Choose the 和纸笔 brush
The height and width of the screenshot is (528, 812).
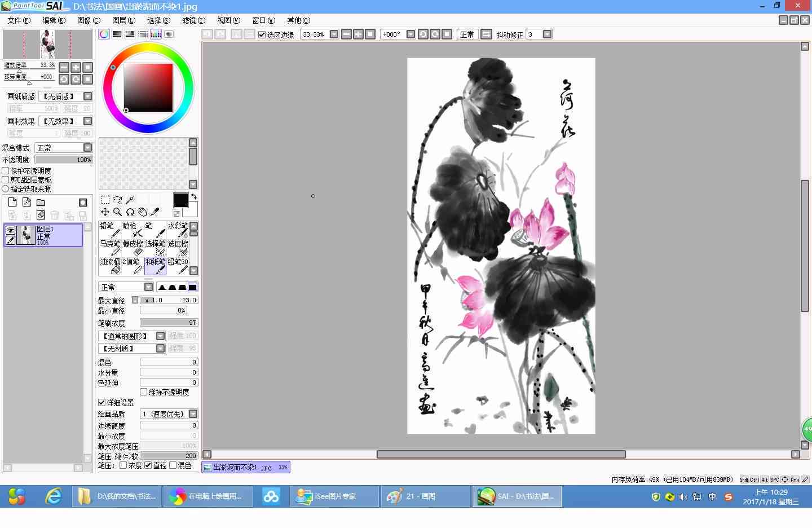point(155,266)
